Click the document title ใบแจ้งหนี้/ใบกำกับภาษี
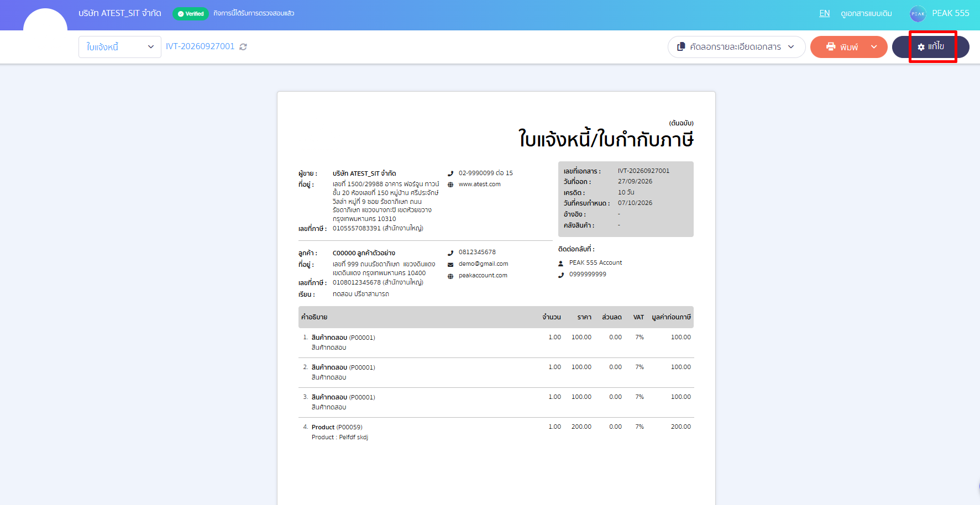The width and height of the screenshot is (980, 505). click(x=606, y=139)
